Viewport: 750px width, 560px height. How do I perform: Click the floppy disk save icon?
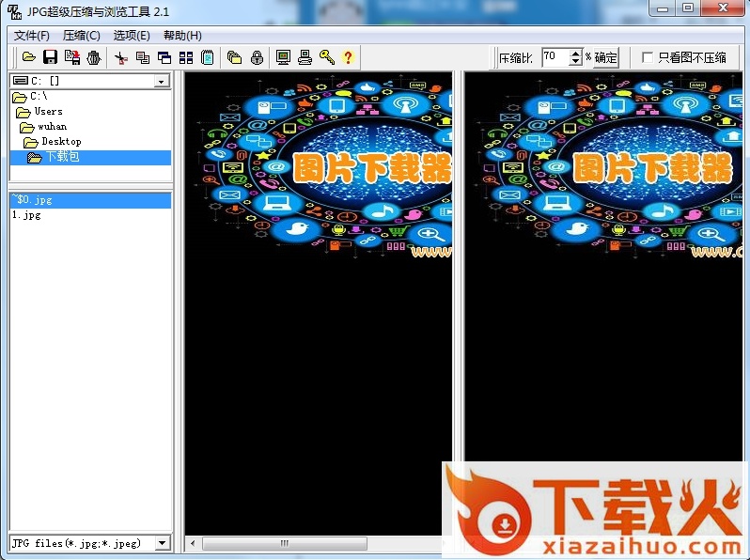(x=51, y=57)
